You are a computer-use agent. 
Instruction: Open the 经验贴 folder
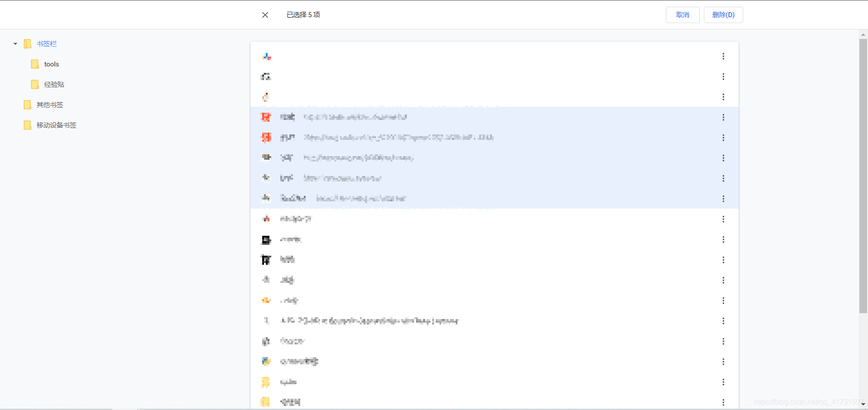(x=54, y=85)
